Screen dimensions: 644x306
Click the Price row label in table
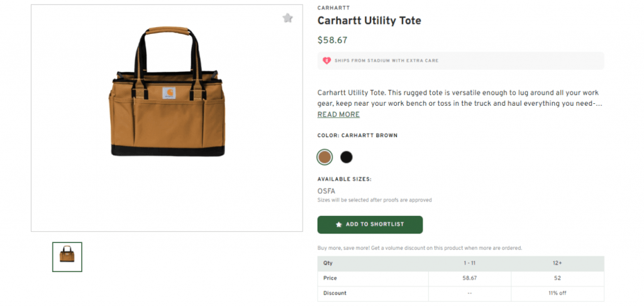[330, 278]
